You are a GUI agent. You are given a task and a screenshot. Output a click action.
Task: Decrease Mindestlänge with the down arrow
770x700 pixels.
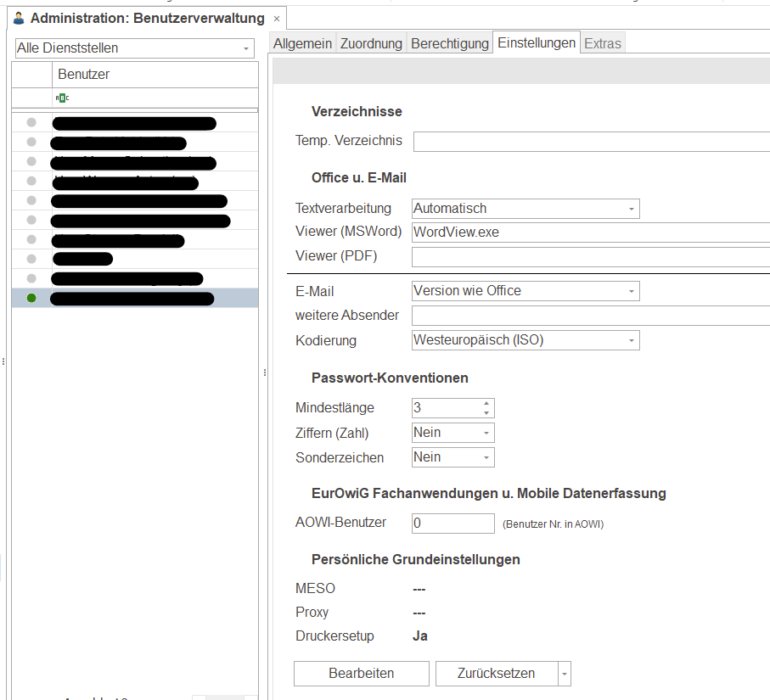point(486,413)
